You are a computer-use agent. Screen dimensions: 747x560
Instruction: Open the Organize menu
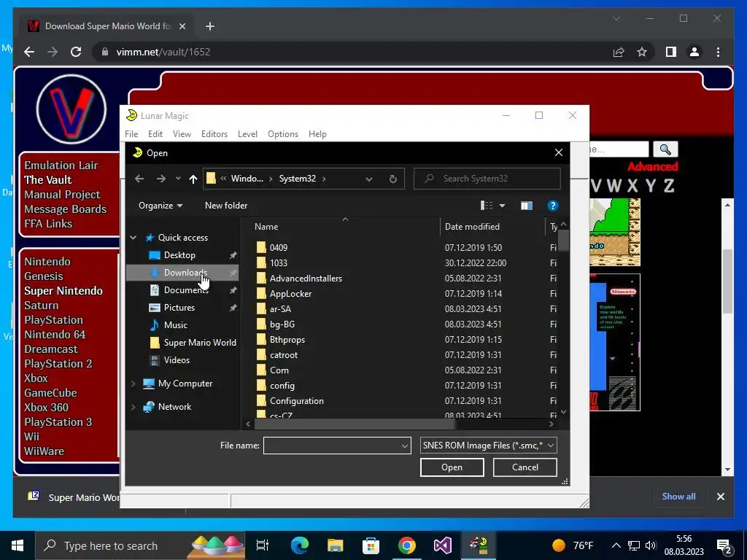point(160,205)
